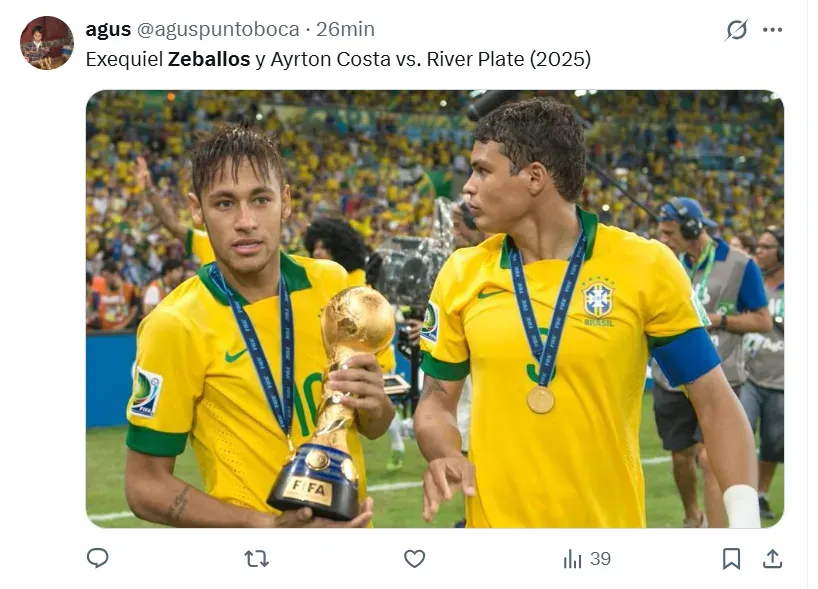Viewport: 818px width, 589px height.
Task: Like the tweet with the heart icon
Action: [414, 558]
